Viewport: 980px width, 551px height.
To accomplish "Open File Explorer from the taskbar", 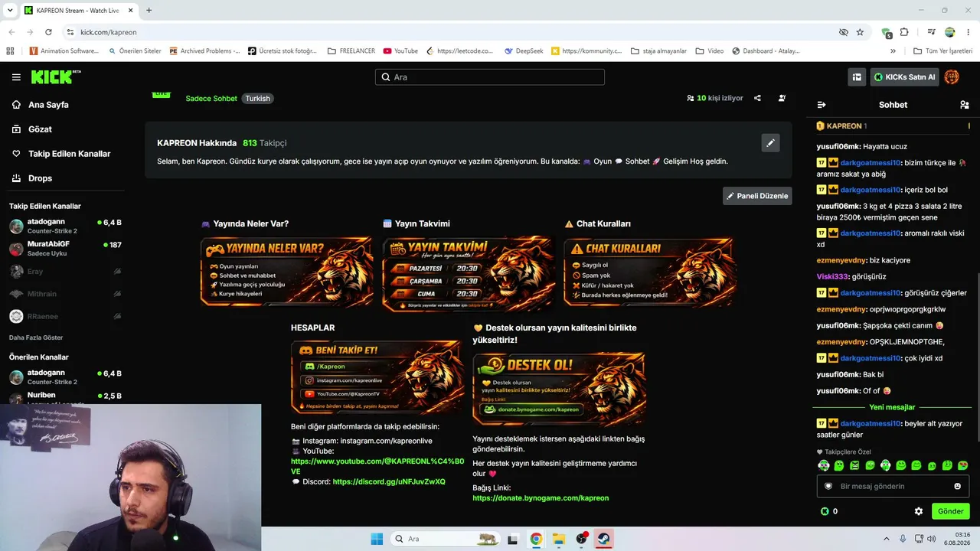I will pos(559,539).
